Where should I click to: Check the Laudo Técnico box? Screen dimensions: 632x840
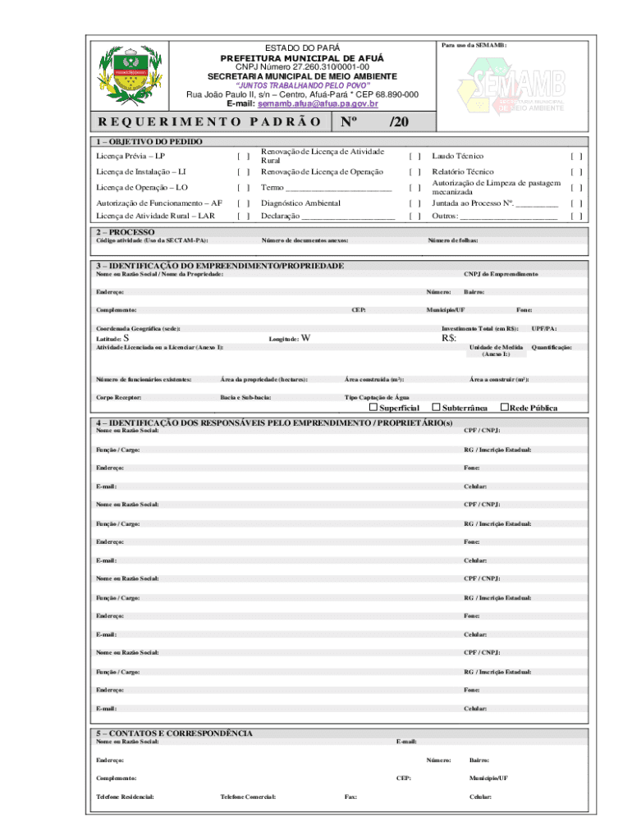click(x=577, y=156)
